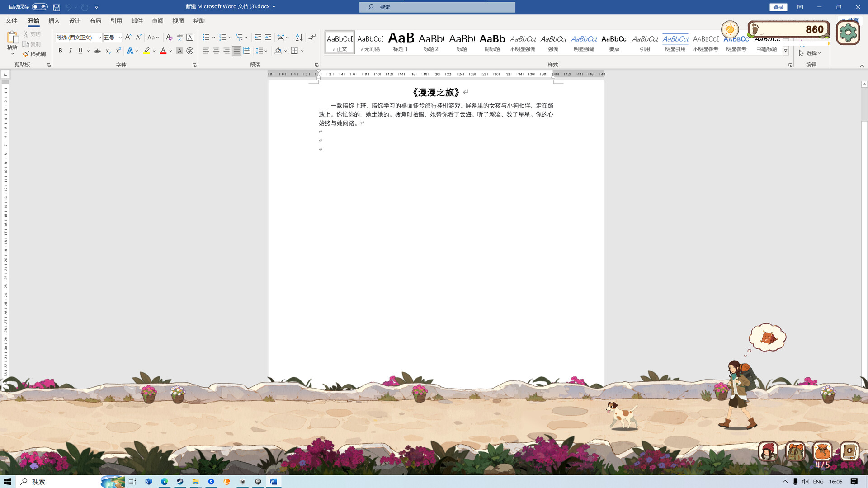868x488 pixels.
Task: Toggle italic formatting
Action: point(70,51)
